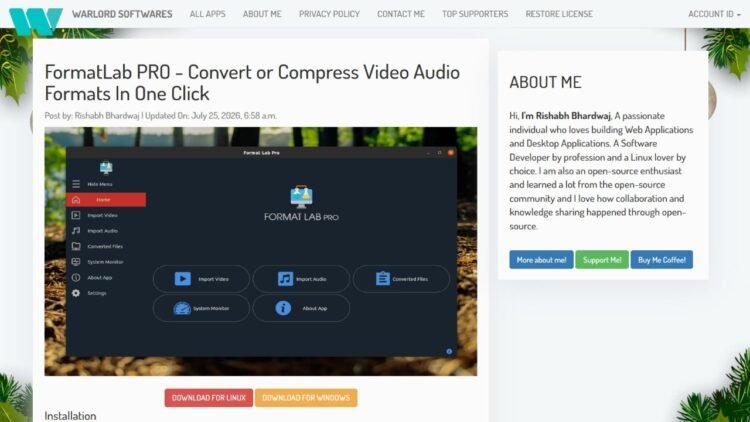Image resolution: width=750 pixels, height=422 pixels.
Task: Click the Converted Files folder sidebar icon
Action: (76, 246)
